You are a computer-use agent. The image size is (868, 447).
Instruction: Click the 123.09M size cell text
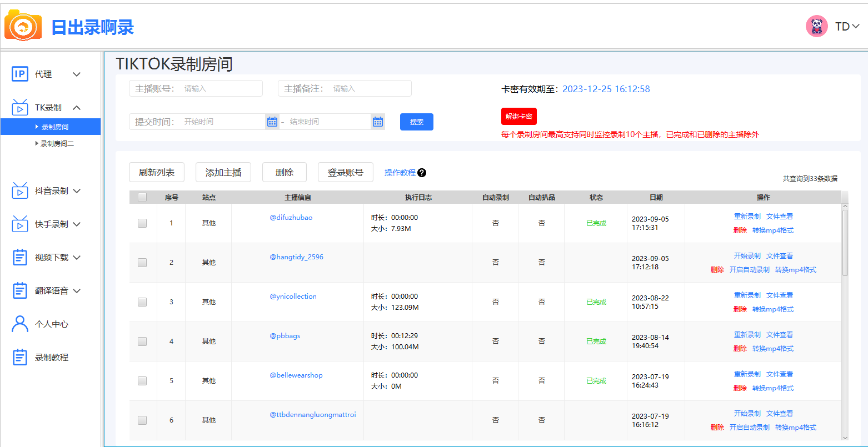405,308
